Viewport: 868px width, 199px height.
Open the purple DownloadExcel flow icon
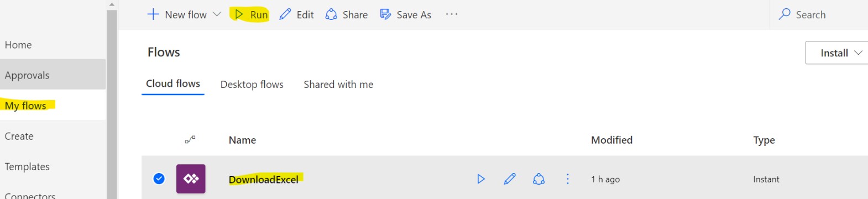191,179
